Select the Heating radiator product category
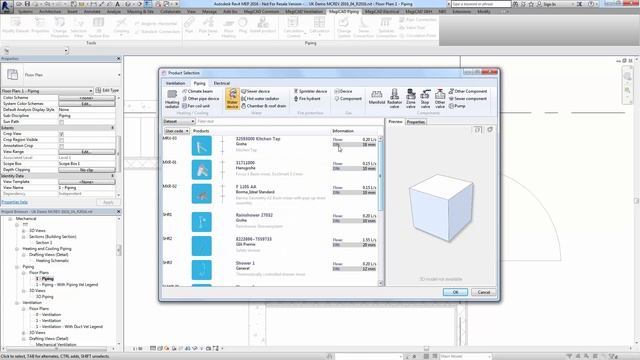The width and height of the screenshot is (640, 360). click(x=172, y=99)
